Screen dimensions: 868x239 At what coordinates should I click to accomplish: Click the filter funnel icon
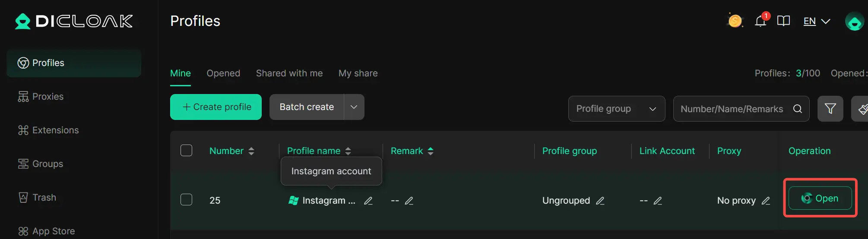(830, 109)
